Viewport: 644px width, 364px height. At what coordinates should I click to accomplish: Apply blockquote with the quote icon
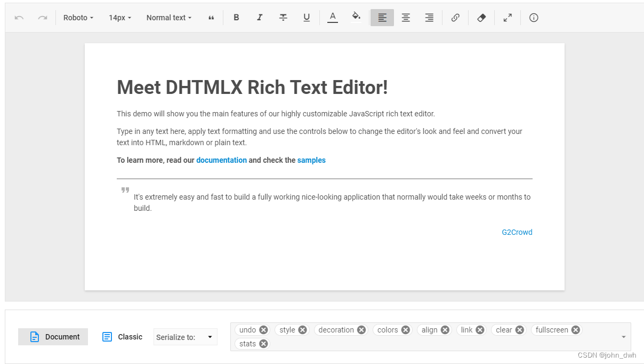(212, 18)
